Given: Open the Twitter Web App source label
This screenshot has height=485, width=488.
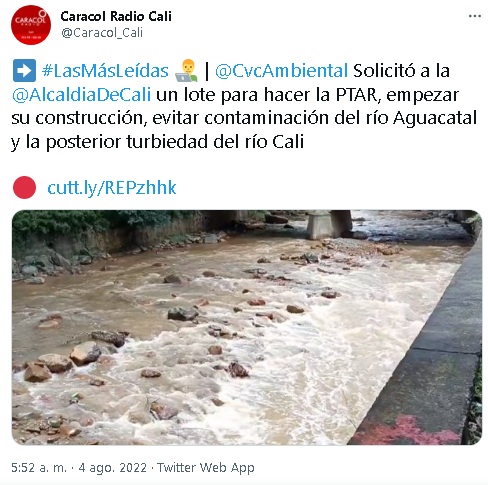Looking at the screenshot, I should pos(206,468).
